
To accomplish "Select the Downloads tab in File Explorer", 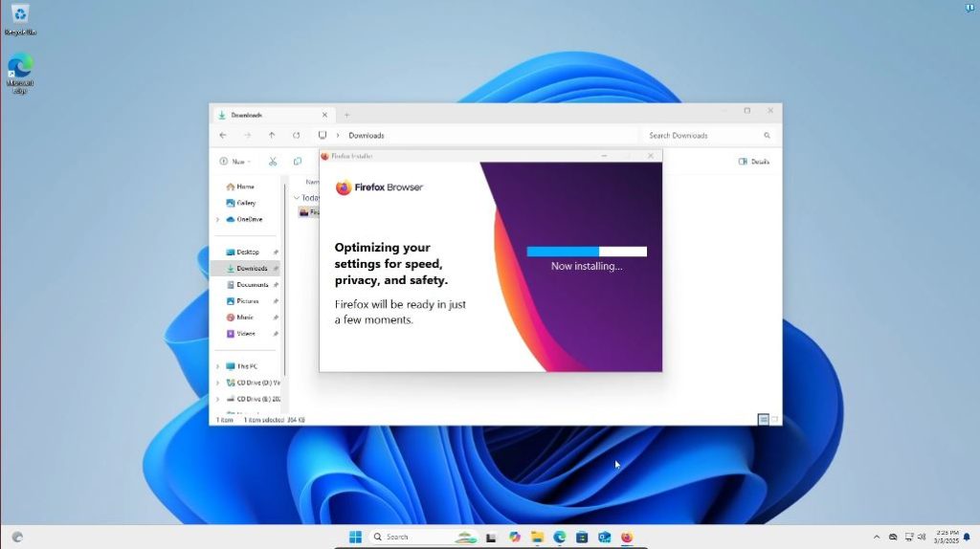I will click(x=273, y=115).
